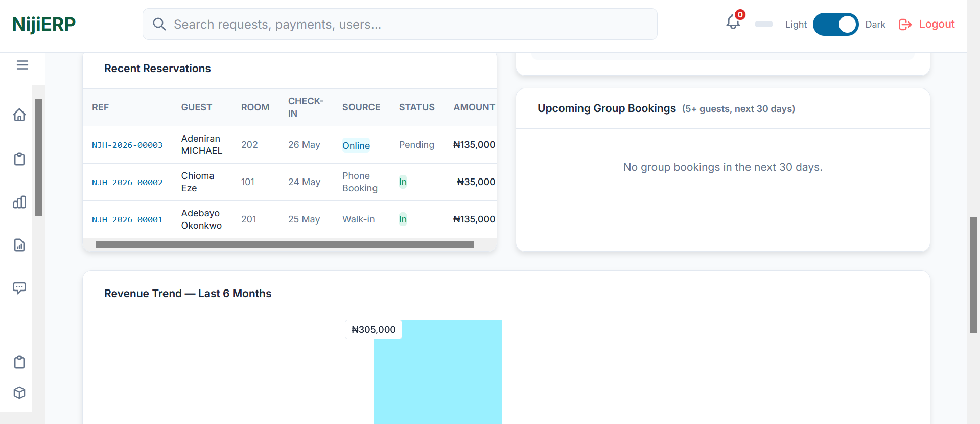Click guest name Adeniran MICHAEL
This screenshot has height=424, width=980.
pos(202,145)
